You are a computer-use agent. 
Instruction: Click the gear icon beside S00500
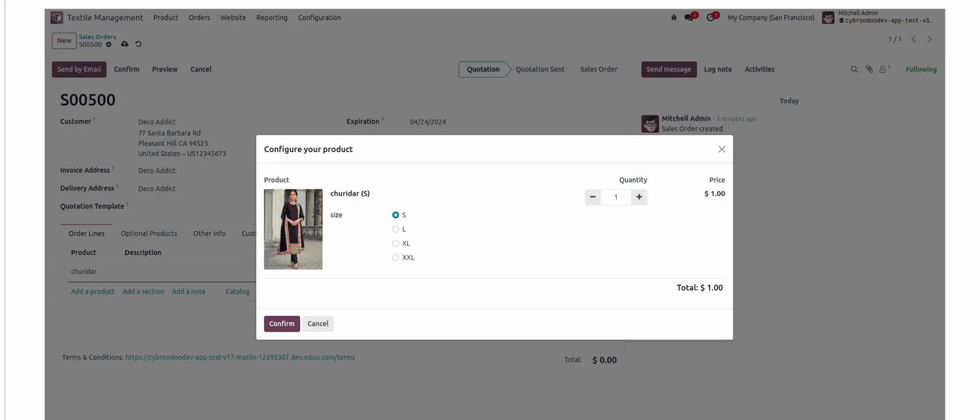(109, 44)
